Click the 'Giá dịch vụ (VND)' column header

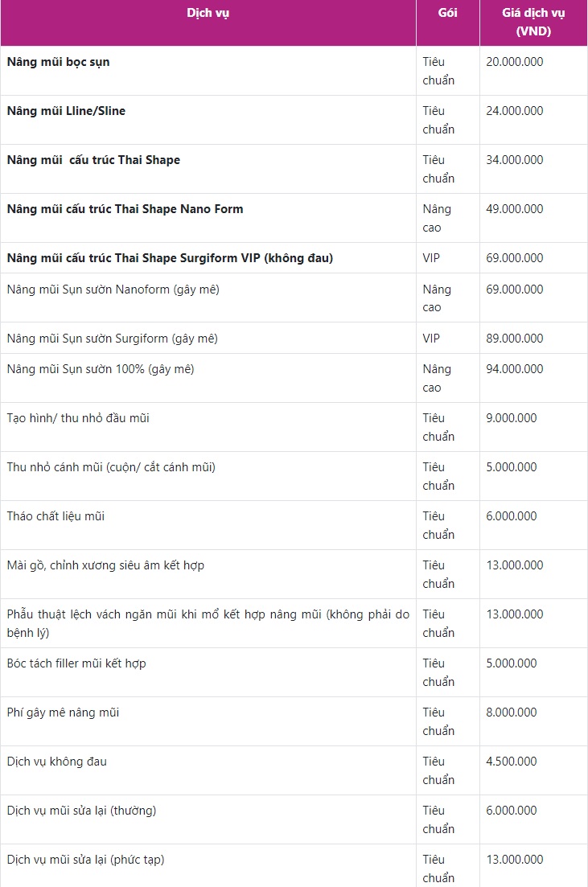click(532, 23)
